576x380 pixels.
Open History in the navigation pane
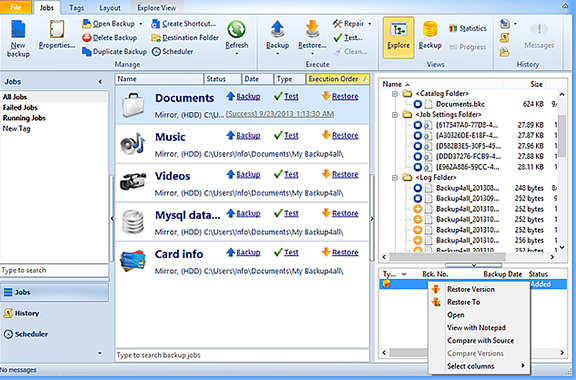click(22, 313)
